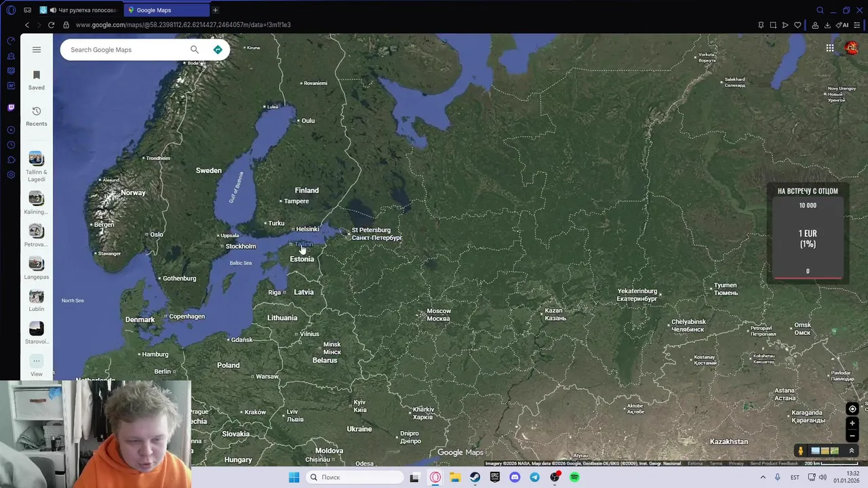This screenshot has width=868, height=488.
Task: Expand the imagery layers strip chevron
Action: pyautogui.click(x=852, y=451)
